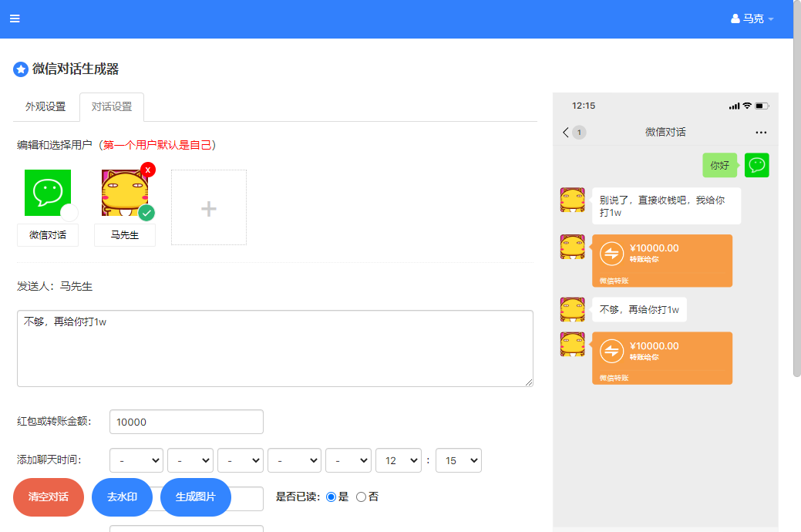Add a new user with the plus tile
The height and width of the screenshot is (532, 801).
tap(208, 207)
